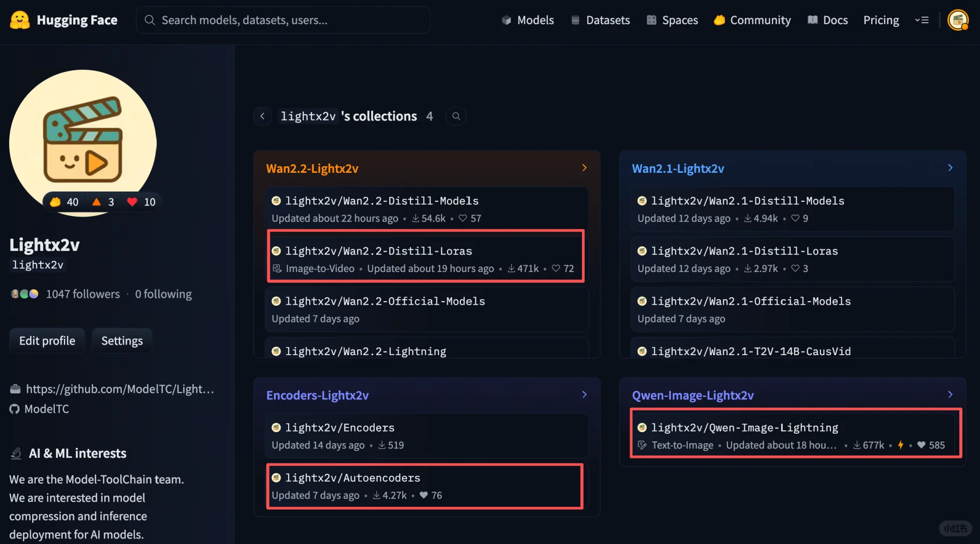Expand the Qwen-Image-Lightx2v collection chevron
The width and height of the screenshot is (980, 544).
pyautogui.click(x=950, y=394)
